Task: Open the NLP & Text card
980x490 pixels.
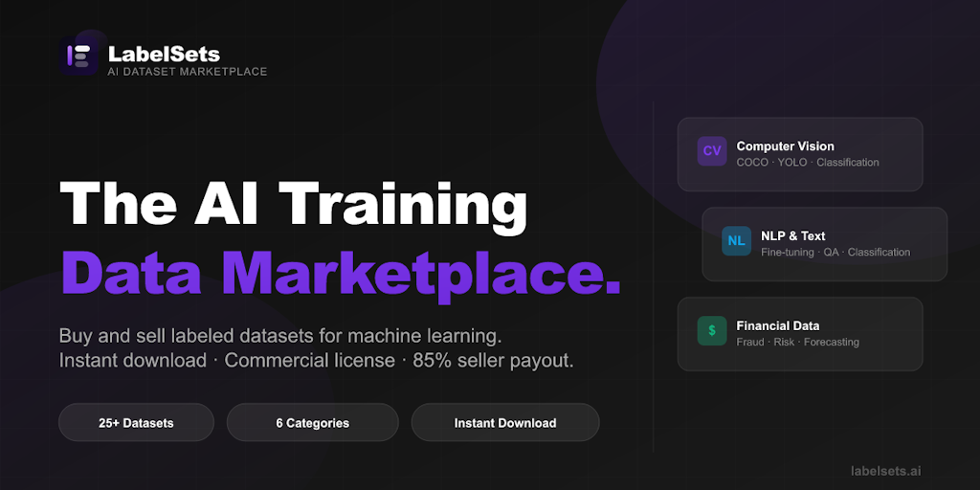Action: (x=824, y=244)
